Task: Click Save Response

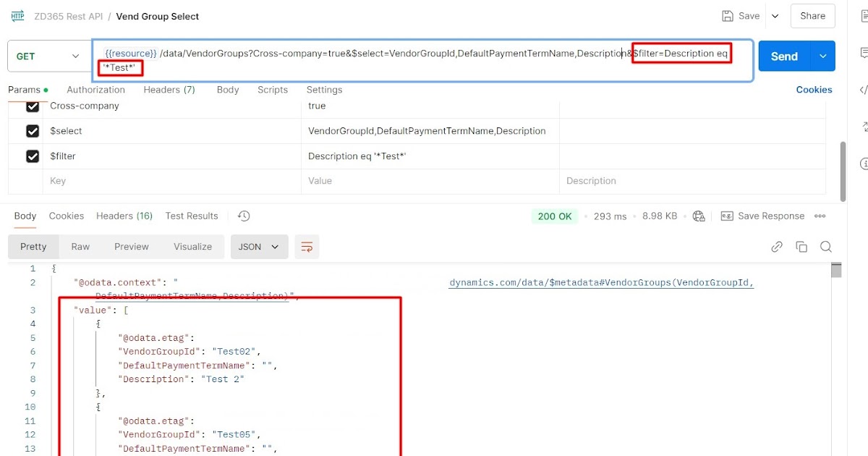Action: tap(763, 216)
